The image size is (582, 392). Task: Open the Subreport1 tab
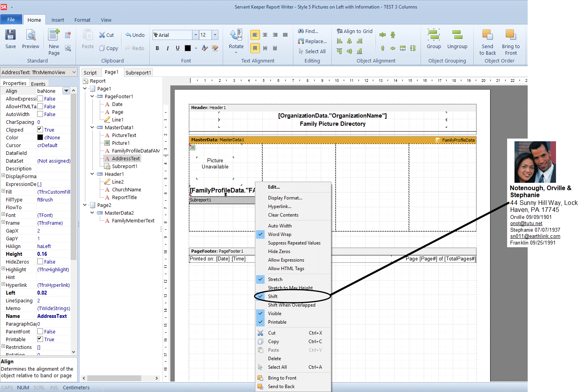pyautogui.click(x=138, y=72)
